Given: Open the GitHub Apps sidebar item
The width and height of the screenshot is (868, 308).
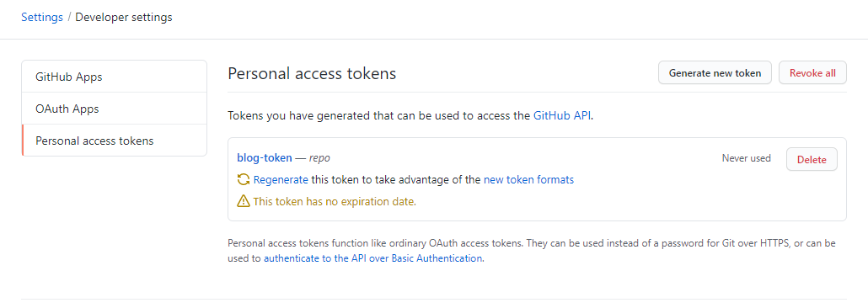Looking at the screenshot, I should coord(114,77).
